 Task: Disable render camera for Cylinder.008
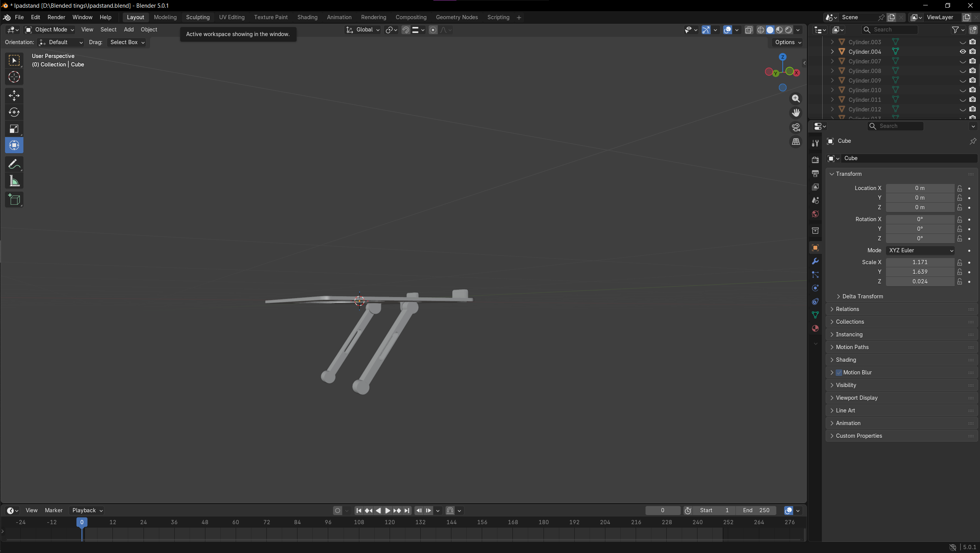(972, 71)
